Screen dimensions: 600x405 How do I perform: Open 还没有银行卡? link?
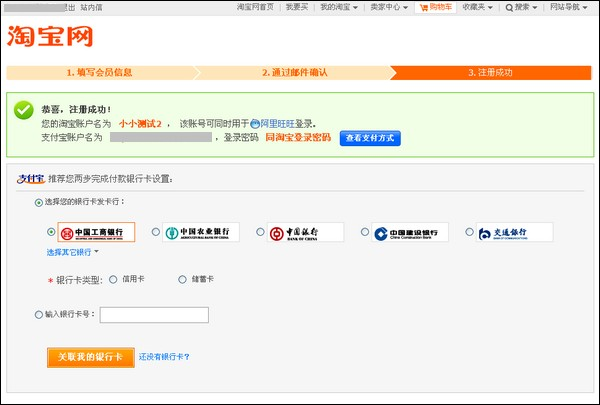point(164,357)
